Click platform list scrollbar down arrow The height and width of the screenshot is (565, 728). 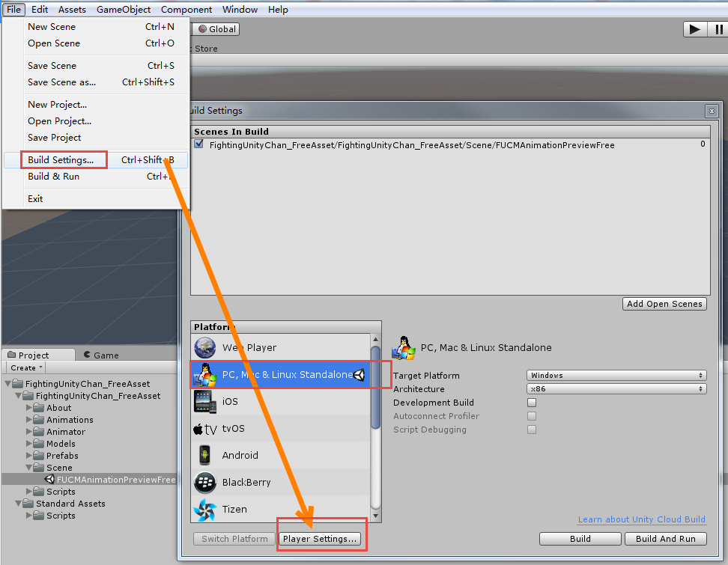coord(375,516)
